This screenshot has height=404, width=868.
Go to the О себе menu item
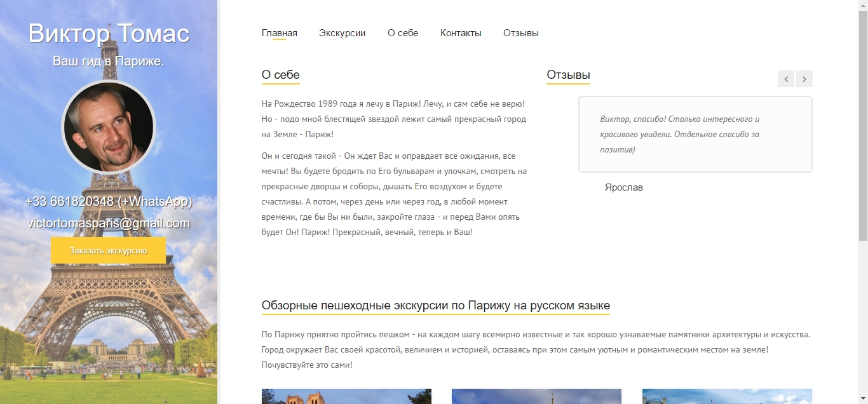point(403,33)
